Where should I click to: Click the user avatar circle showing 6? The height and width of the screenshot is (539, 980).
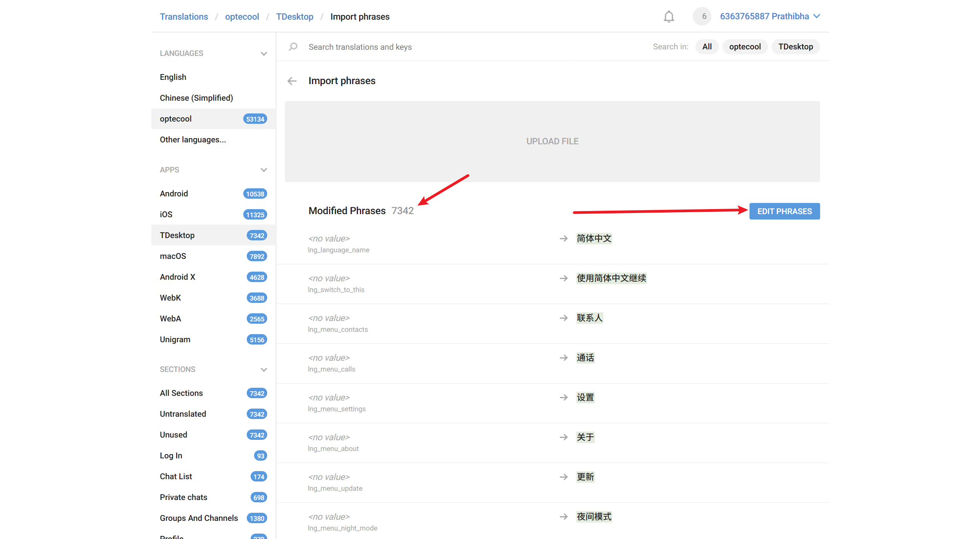click(702, 16)
